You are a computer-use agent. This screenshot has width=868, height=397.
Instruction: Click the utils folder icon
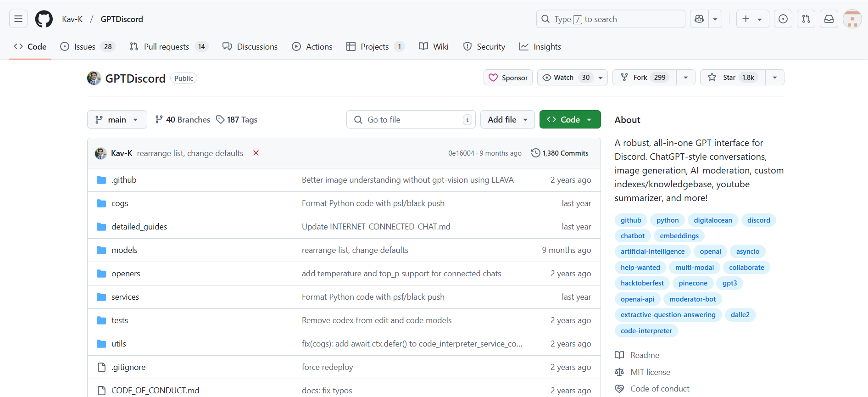101,344
